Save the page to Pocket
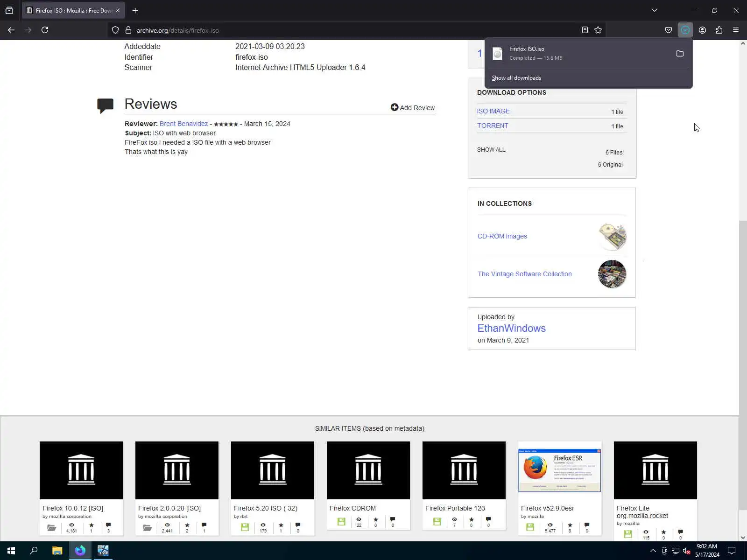The image size is (747, 560). [669, 30]
